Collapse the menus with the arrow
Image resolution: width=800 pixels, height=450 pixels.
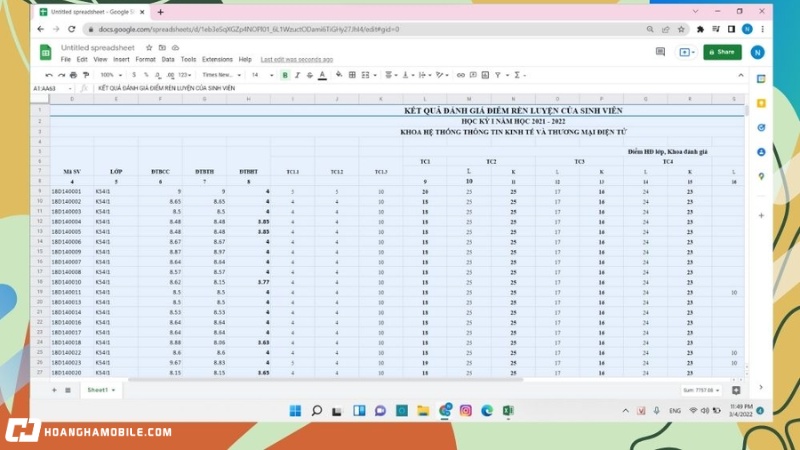point(741,75)
